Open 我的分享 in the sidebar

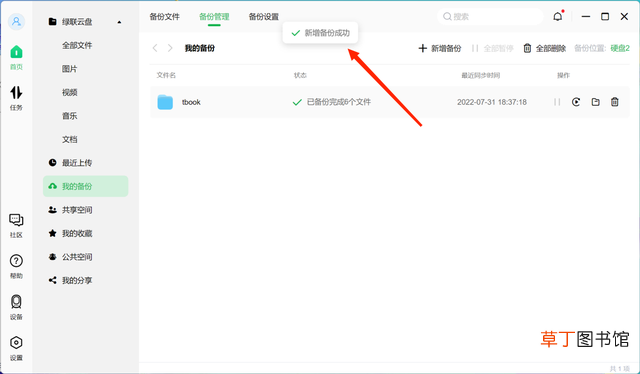click(77, 280)
